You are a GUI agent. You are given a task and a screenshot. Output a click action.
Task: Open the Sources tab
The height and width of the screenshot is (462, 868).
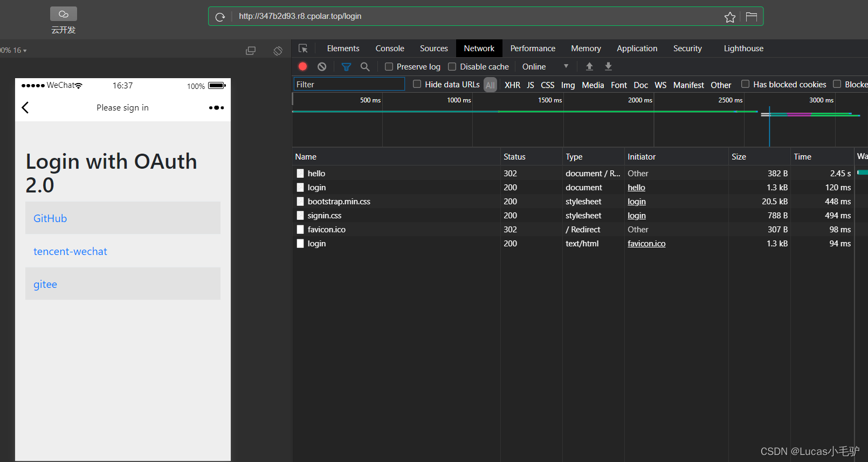point(434,49)
